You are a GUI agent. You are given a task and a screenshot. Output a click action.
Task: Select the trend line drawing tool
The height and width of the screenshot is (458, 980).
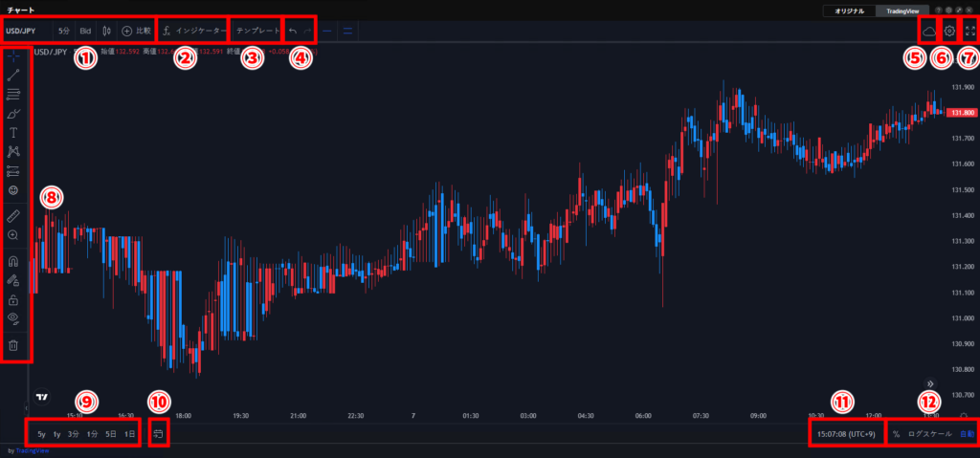pos(14,75)
